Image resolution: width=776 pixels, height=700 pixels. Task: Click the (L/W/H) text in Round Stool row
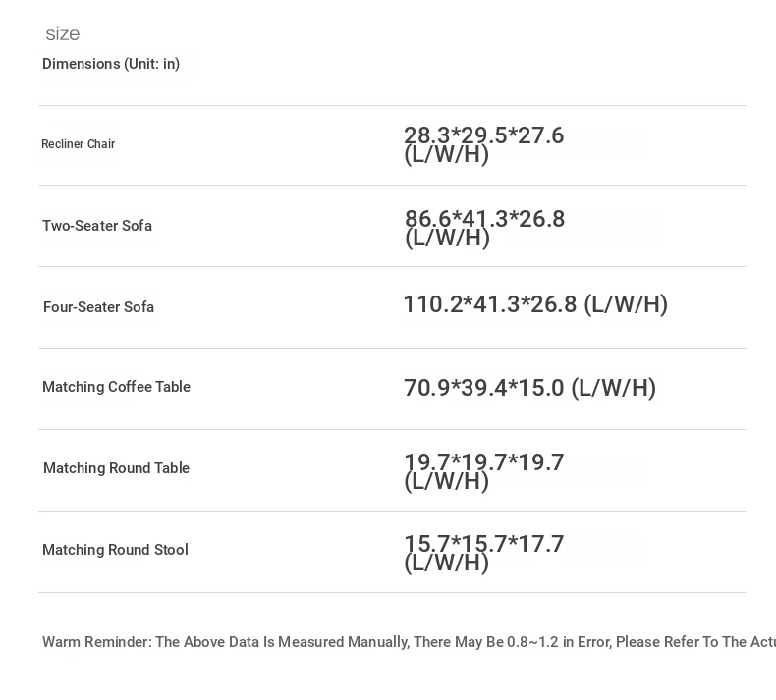click(x=447, y=564)
